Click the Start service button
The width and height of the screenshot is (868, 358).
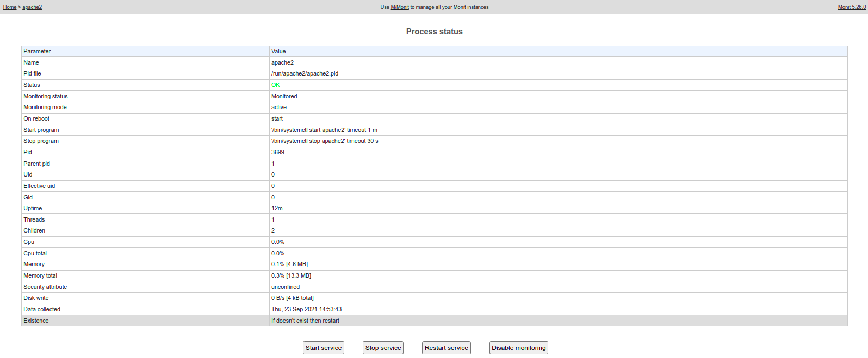coord(324,348)
